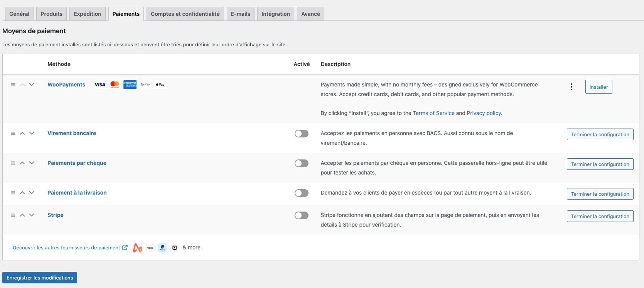Finish configuration for Stripe
644x288 pixels.
(x=600, y=216)
